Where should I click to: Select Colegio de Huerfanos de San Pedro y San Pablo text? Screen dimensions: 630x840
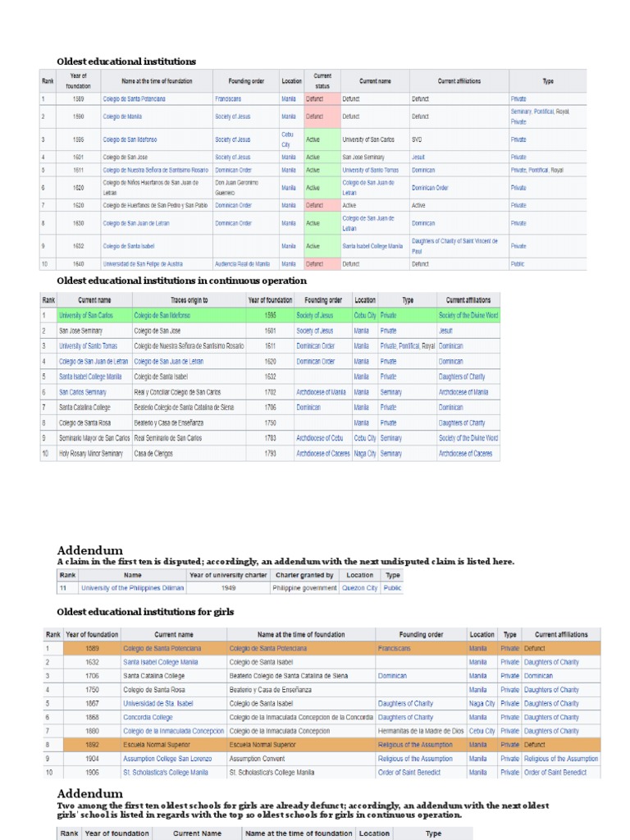pos(155,205)
